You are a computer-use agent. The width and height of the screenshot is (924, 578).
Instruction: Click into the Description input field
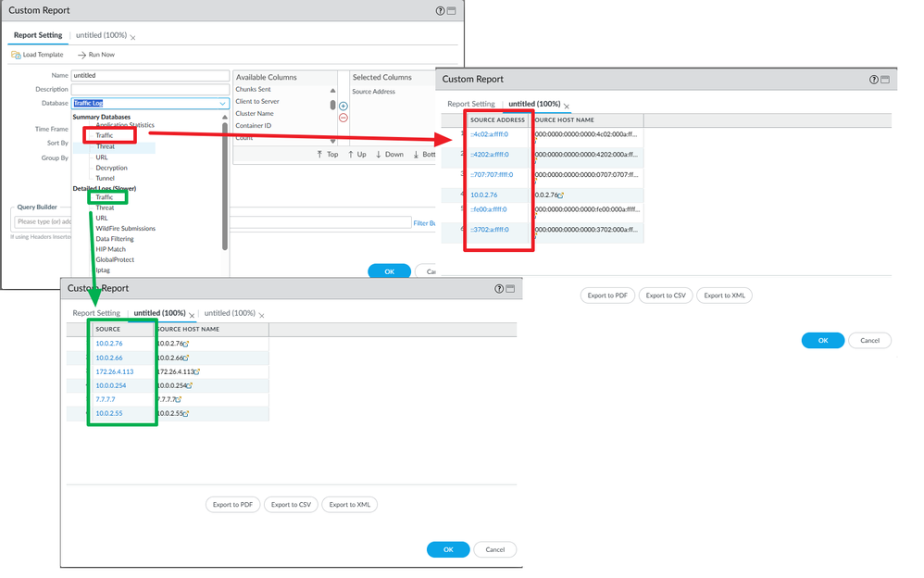click(150, 90)
